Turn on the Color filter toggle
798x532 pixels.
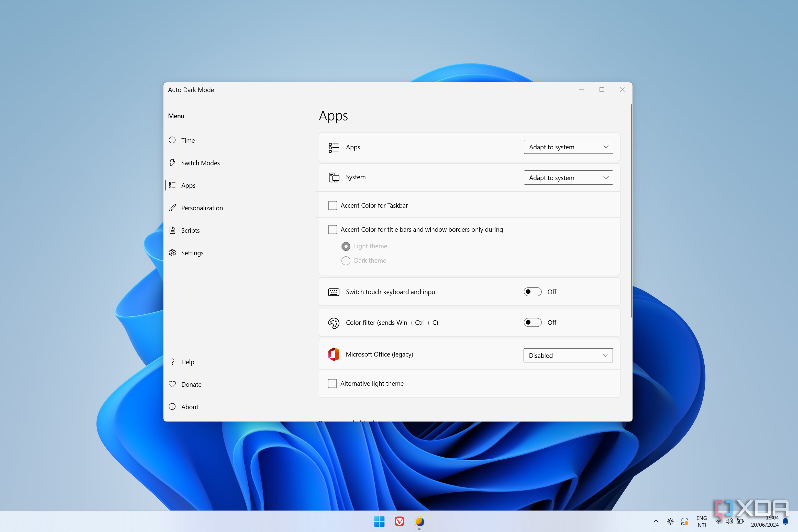(532, 322)
